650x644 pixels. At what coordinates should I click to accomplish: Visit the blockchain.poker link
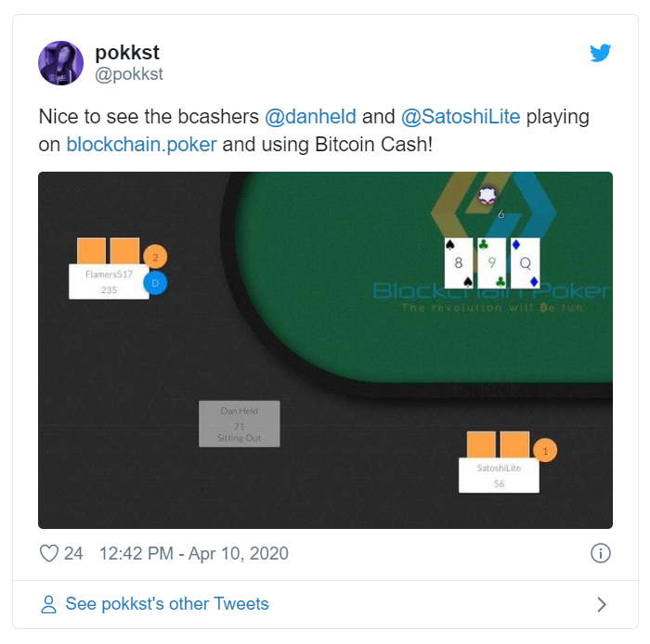[x=141, y=145]
